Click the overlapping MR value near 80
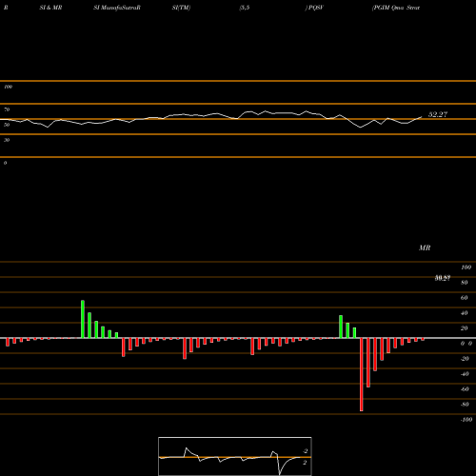Screen dimensions: 476x476 (x=443, y=278)
